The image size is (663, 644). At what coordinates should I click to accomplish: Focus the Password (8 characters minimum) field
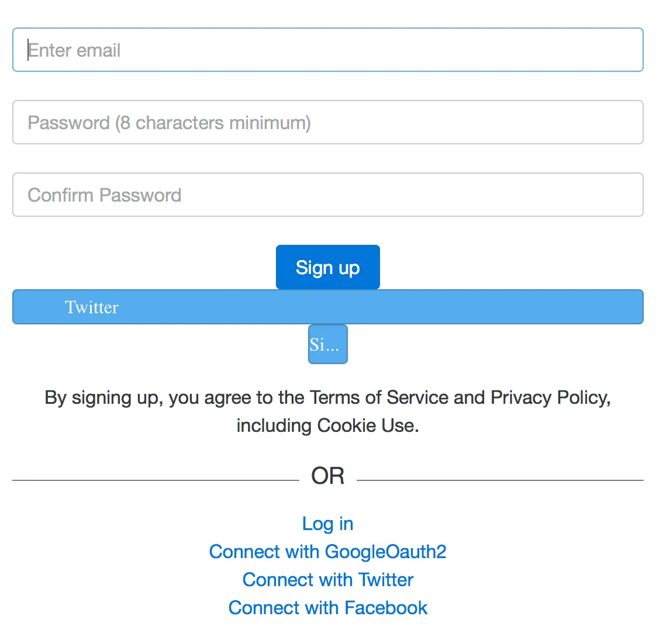coord(327,123)
